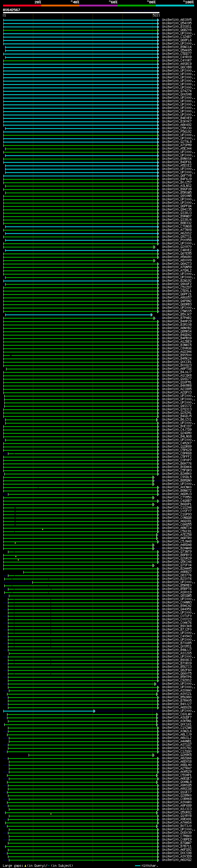The height and width of the screenshot is (868, 197).
Task: Select the UniRef100_B4DF61 hit
Action: 177,162
